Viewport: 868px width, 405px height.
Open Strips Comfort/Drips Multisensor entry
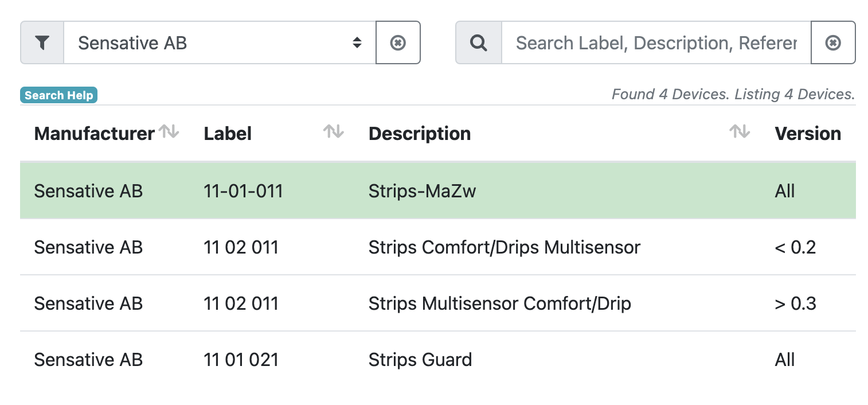click(x=504, y=247)
